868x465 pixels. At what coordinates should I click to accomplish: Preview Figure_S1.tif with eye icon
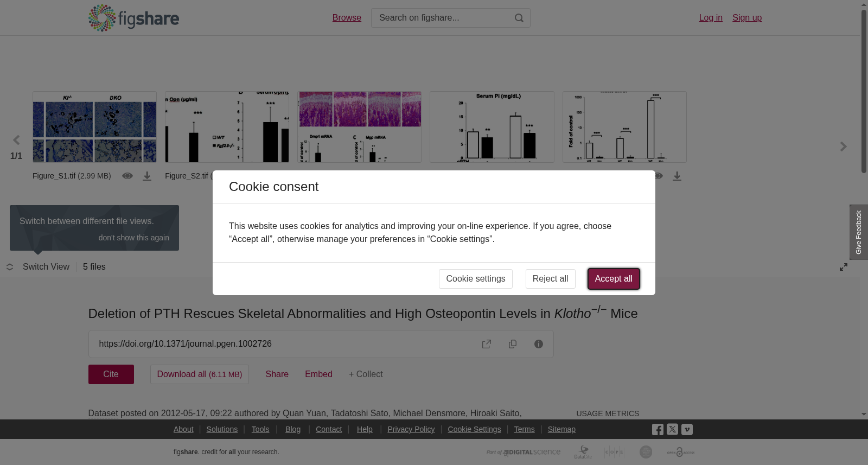tap(127, 176)
